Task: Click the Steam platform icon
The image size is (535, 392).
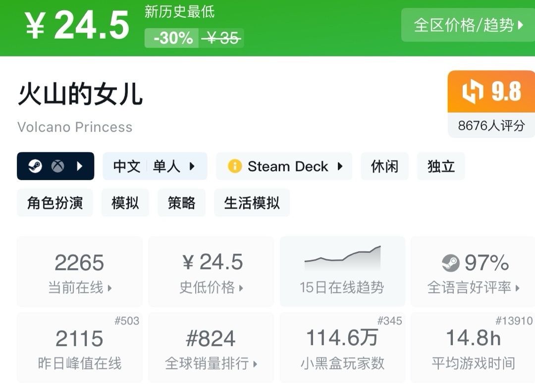Action: pyautogui.click(x=35, y=166)
